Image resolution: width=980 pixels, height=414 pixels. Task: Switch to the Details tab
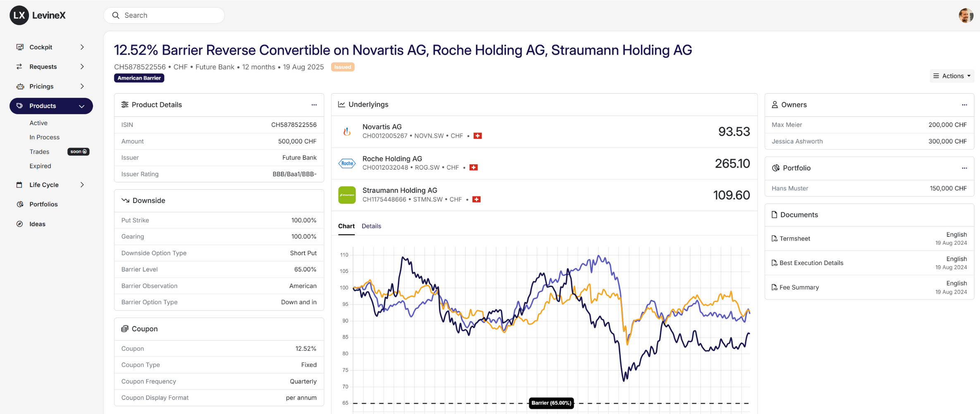(x=371, y=226)
